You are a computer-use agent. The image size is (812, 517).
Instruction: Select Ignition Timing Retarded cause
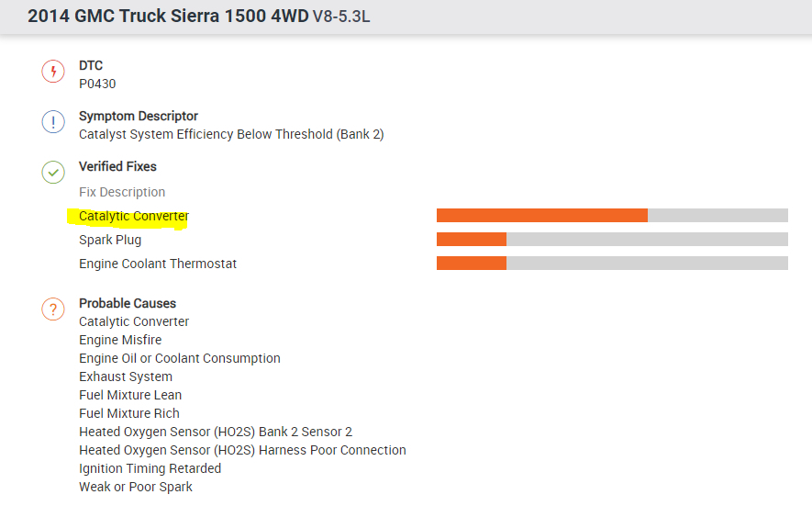pos(150,468)
